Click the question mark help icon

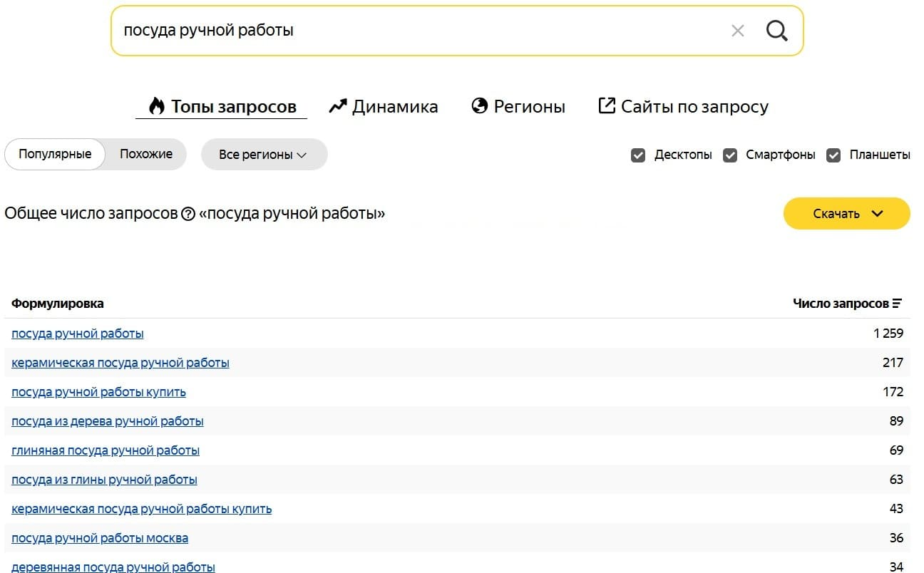(188, 214)
